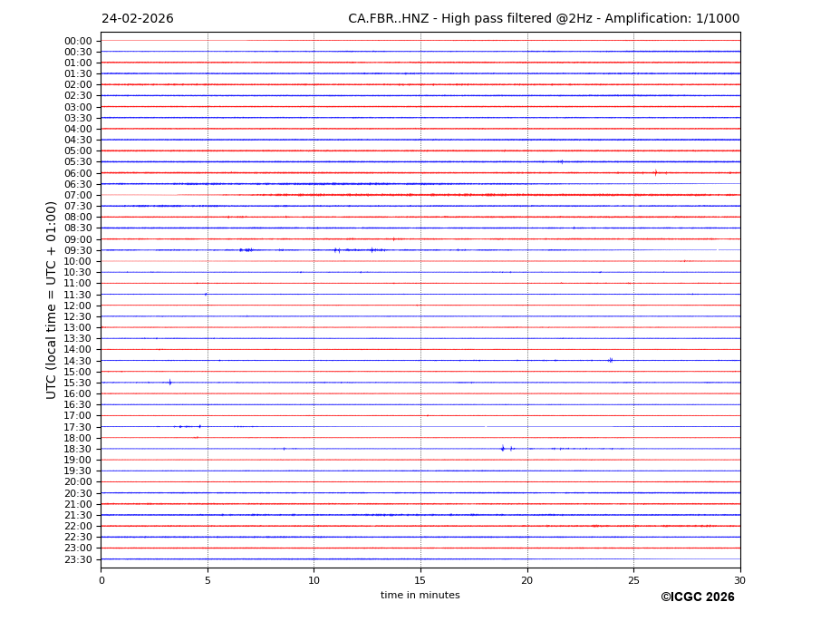Click the spike near minute 24 on 14:30 trace
Viewport: 840px width, 631px height.
tap(610, 360)
